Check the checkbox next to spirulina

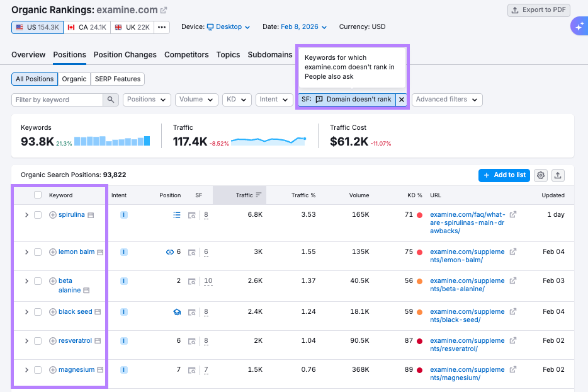coord(38,214)
